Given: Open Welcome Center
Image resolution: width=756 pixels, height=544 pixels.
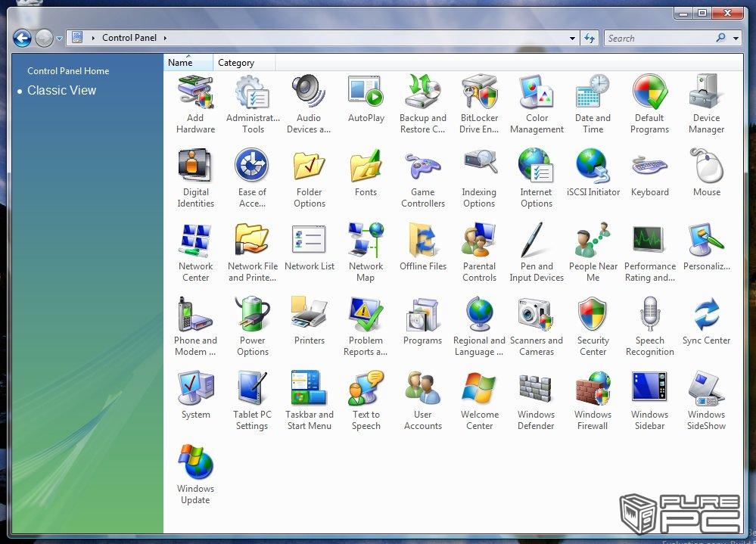Looking at the screenshot, I should [479, 401].
